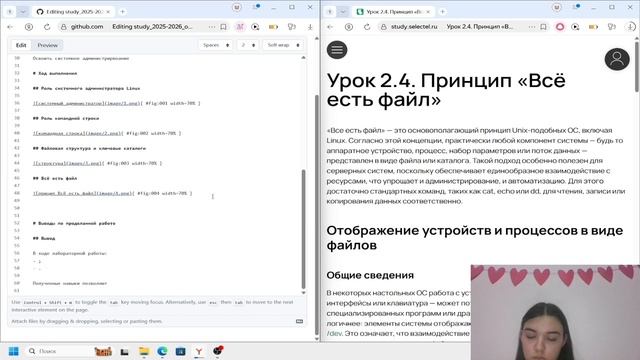Open Microsoft Edge from the taskbar

pos(162,351)
